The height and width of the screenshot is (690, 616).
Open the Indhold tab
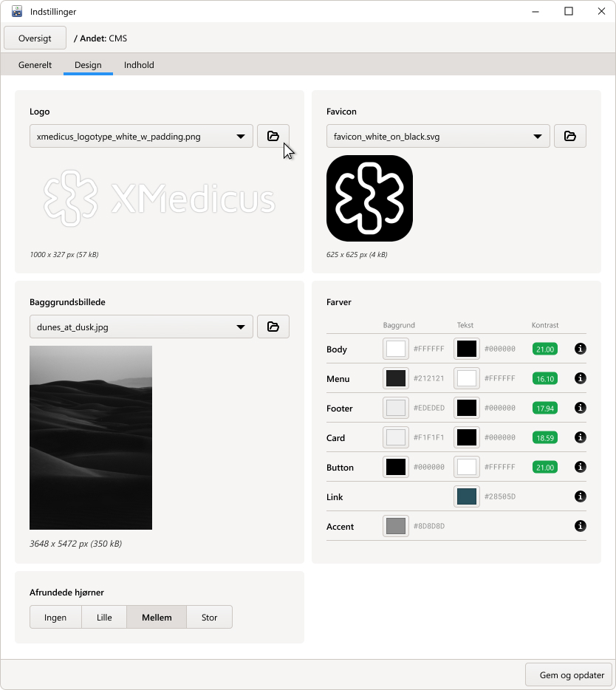point(139,65)
